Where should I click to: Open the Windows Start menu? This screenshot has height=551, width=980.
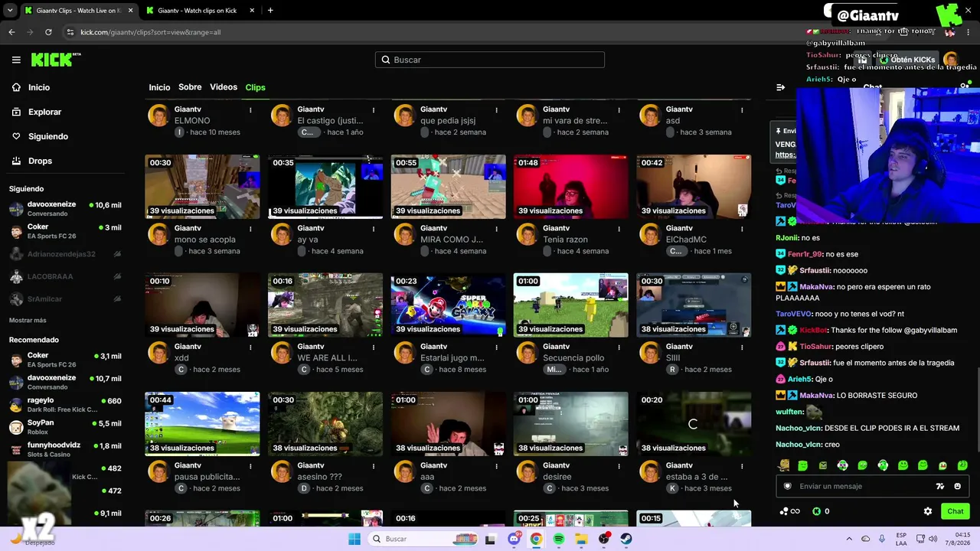pyautogui.click(x=354, y=539)
